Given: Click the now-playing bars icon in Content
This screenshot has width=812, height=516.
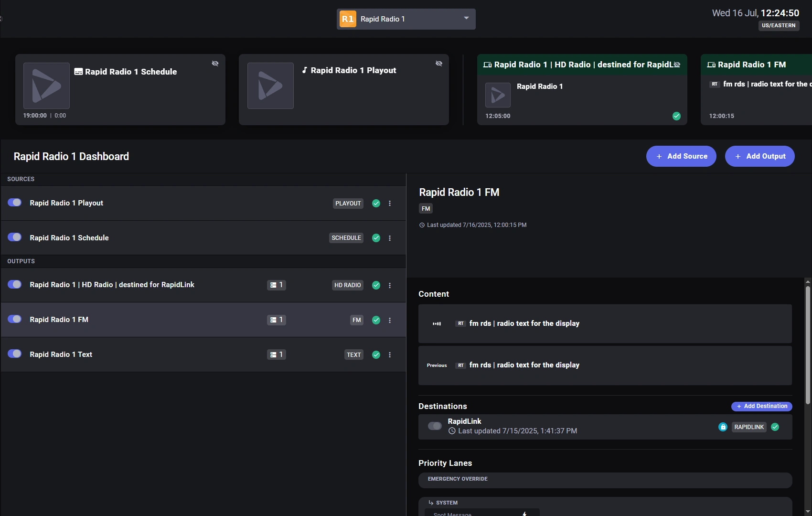Looking at the screenshot, I should 437,324.
